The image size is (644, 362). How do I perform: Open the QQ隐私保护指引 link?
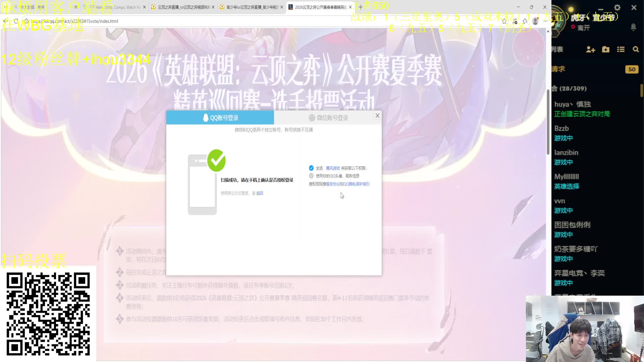pos(356,184)
